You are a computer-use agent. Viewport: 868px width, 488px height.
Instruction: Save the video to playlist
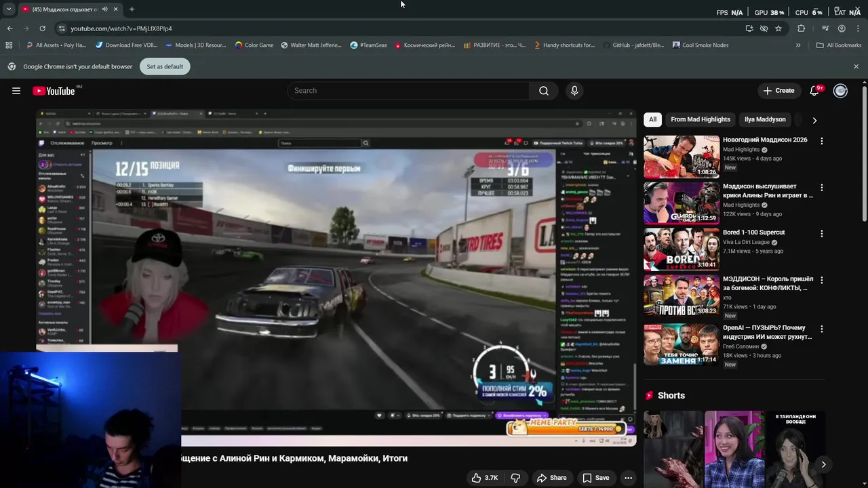(x=595, y=478)
